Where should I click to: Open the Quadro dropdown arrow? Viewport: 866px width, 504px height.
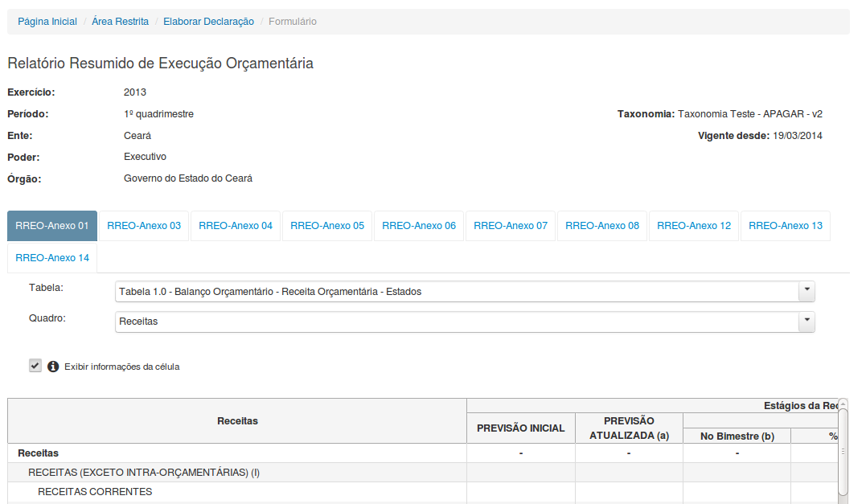(806, 322)
